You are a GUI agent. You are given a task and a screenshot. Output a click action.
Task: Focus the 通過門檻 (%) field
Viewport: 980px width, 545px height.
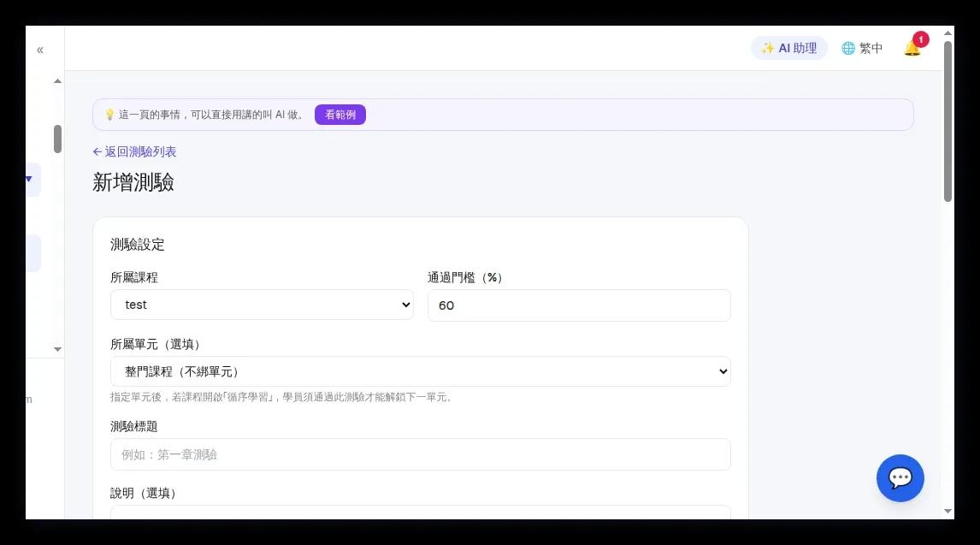coord(579,305)
